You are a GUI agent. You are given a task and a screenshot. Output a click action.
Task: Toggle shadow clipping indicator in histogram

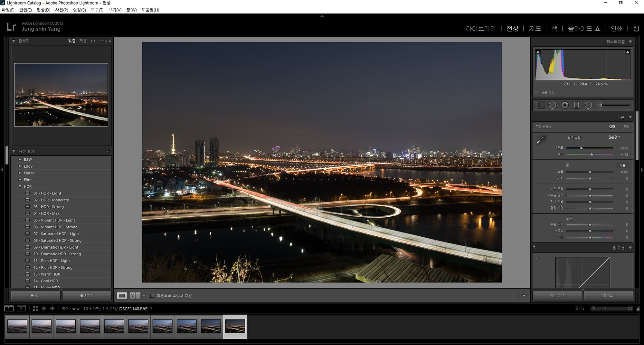click(538, 52)
